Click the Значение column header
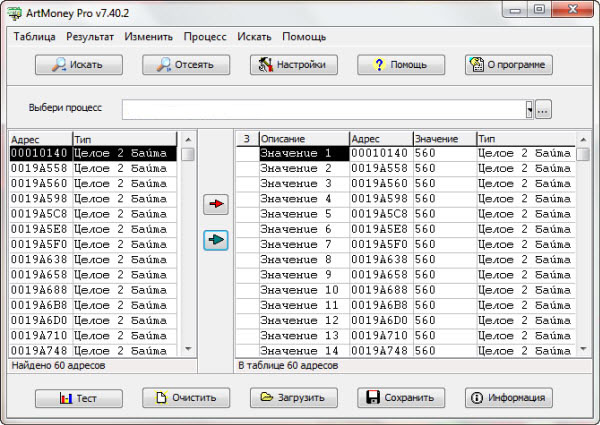Viewport: 600px width, 425px height. pyautogui.click(x=443, y=138)
